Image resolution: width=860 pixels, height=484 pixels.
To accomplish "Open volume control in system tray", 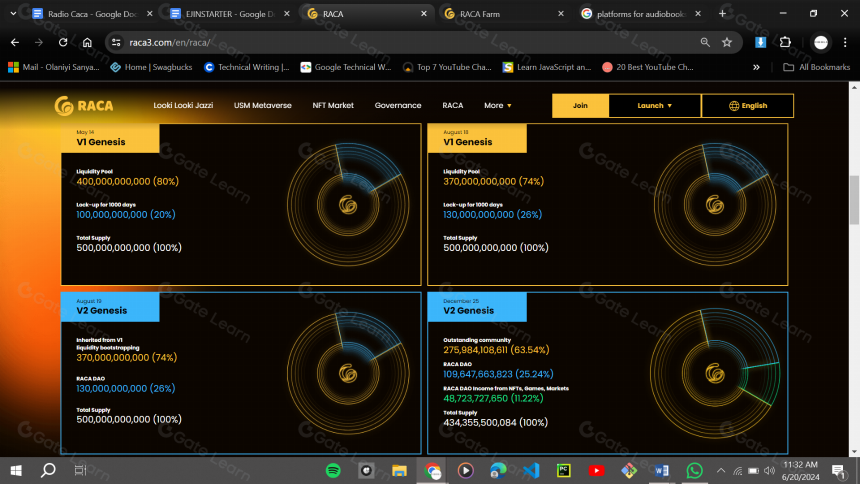I will point(770,471).
